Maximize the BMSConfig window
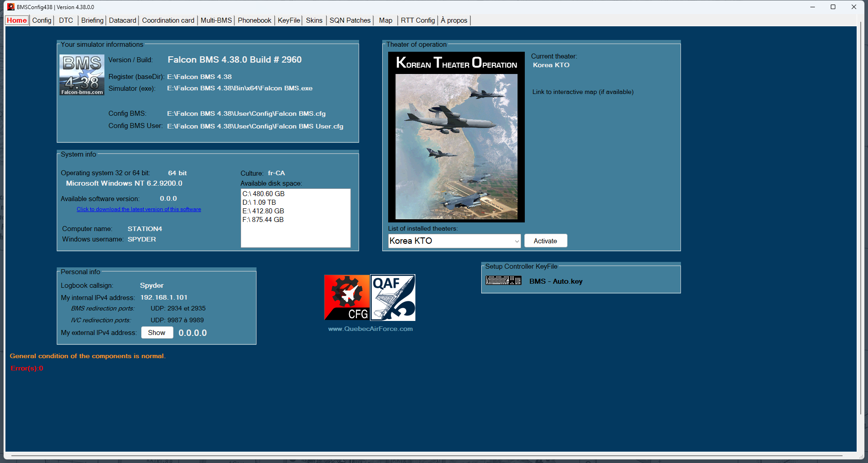This screenshot has width=868, height=463. (x=833, y=7)
